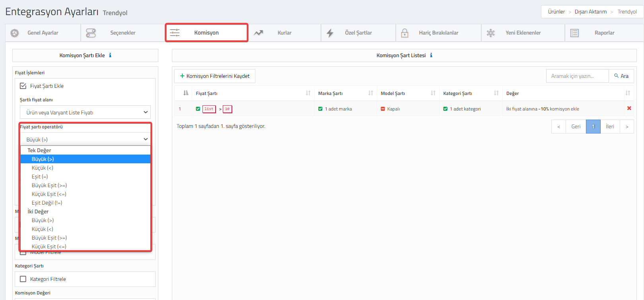Viewport: 644px width, 300px height.
Task: Click the sliders icon of Komisyon
Action: point(175,33)
